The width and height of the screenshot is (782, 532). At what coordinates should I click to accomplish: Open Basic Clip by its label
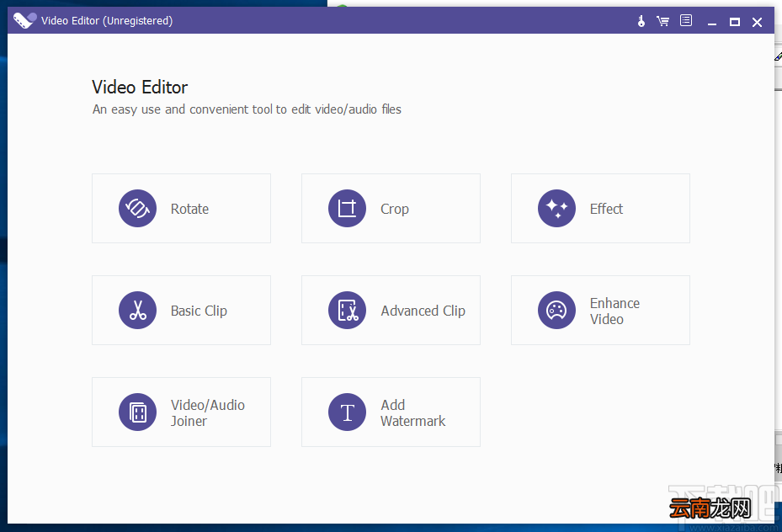tap(199, 311)
